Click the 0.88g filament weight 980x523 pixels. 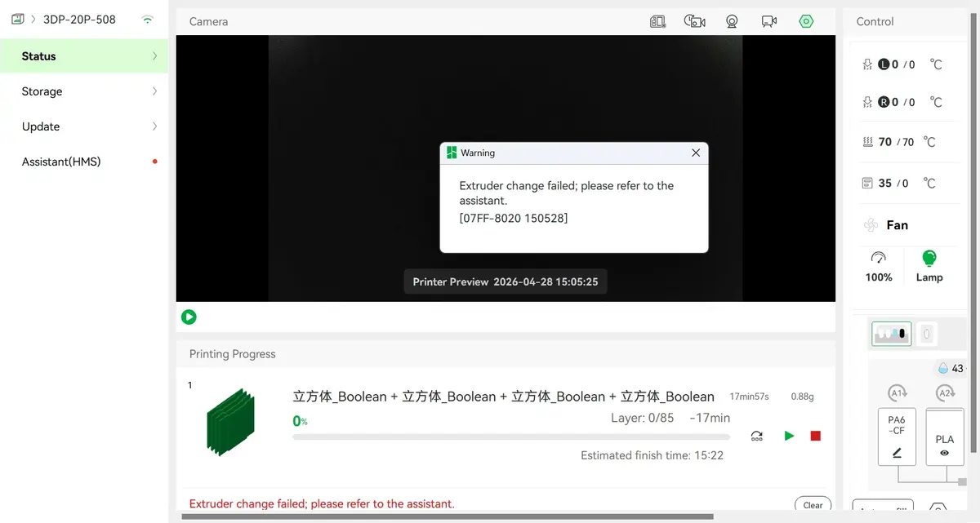click(802, 397)
